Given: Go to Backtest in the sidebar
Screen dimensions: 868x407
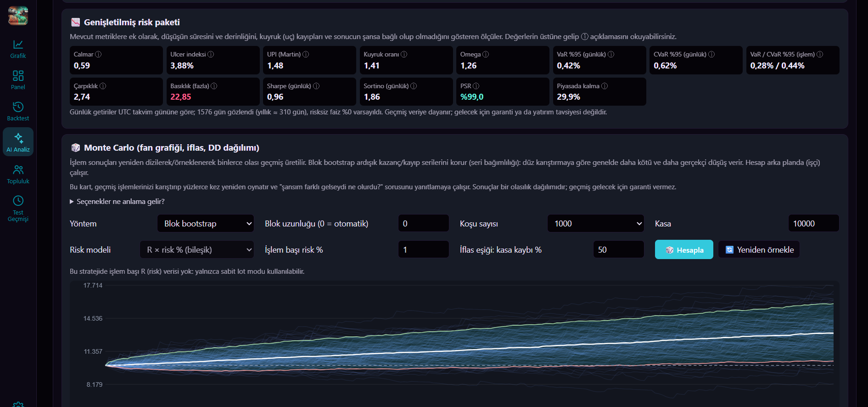Looking at the screenshot, I should 18,111.
